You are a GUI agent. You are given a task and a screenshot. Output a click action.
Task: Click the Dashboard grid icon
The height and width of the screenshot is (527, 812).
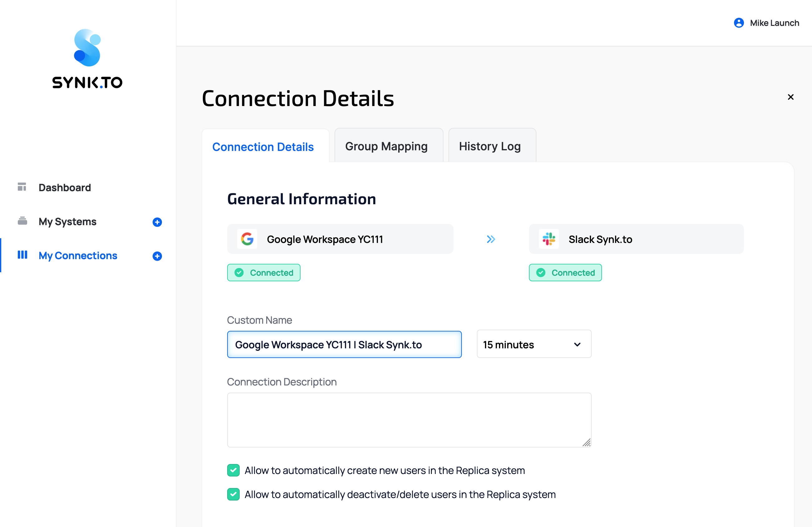tap(22, 187)
